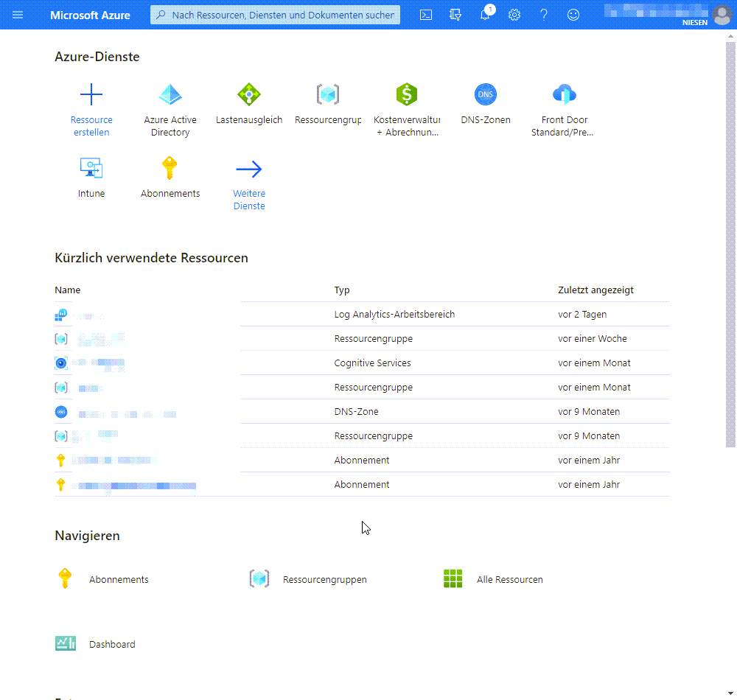Click the Ressource erstellen text link
This screenshot has height=700, width=737.
click(x=91, y=126)
